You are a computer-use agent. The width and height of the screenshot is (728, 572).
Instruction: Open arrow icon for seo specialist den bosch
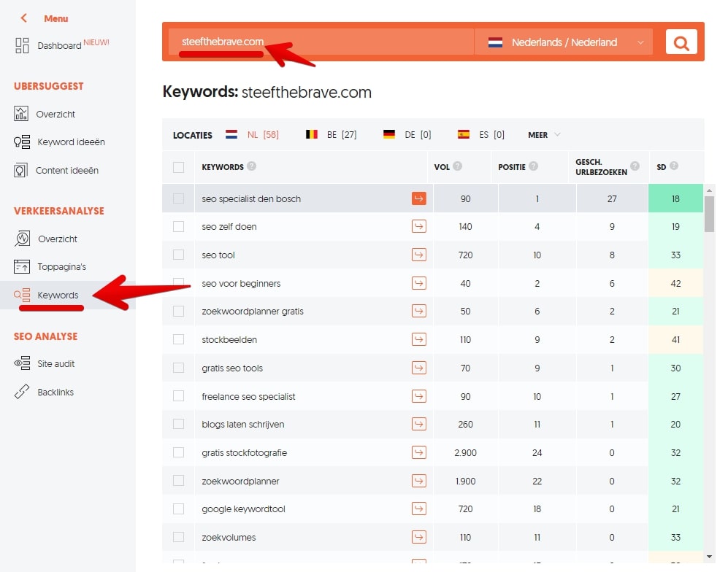pos(419,198)
